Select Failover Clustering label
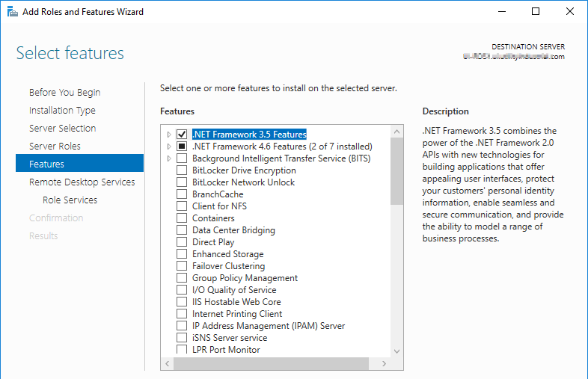The image size is (588, 379). pos(229,266)
